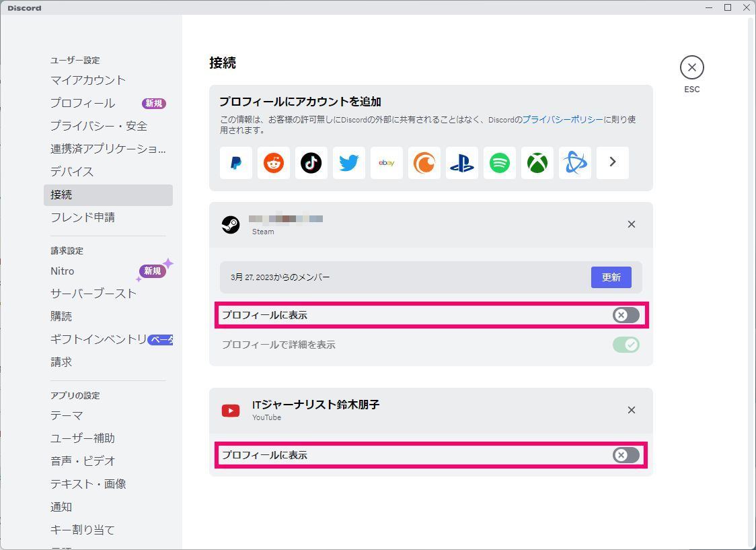Open デバイス settings
The width and height of the screenshot is (756, 550).
point(108,172)
